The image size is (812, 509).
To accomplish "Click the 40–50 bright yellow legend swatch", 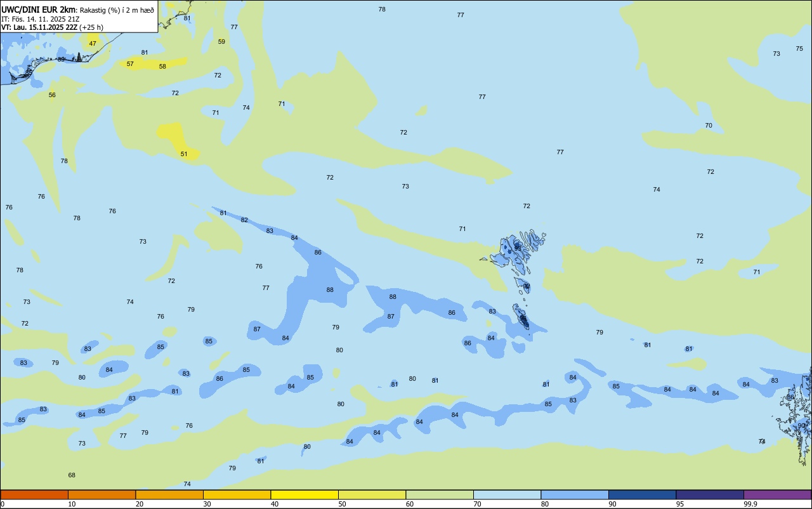I will point(304,494).
